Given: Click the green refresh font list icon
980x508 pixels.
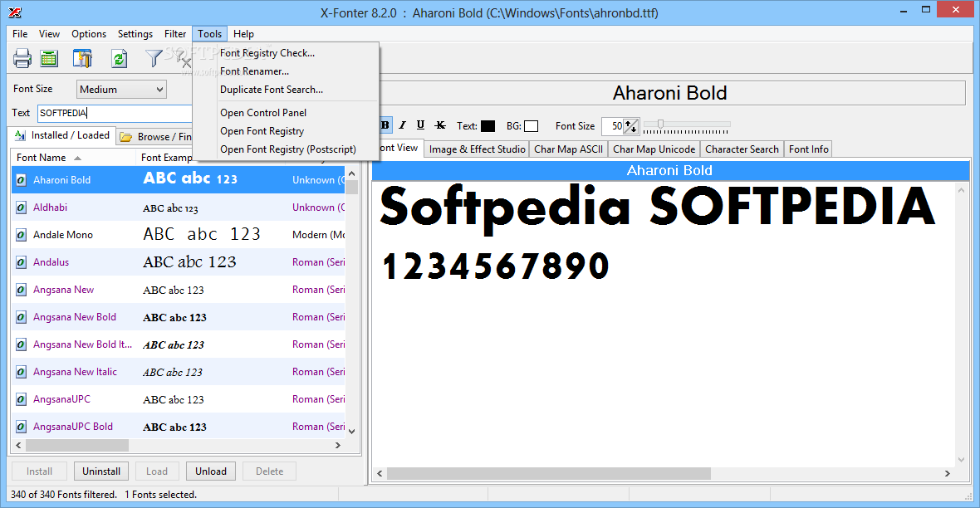Looking at the screenshot, I should click(x=119, y=59).
